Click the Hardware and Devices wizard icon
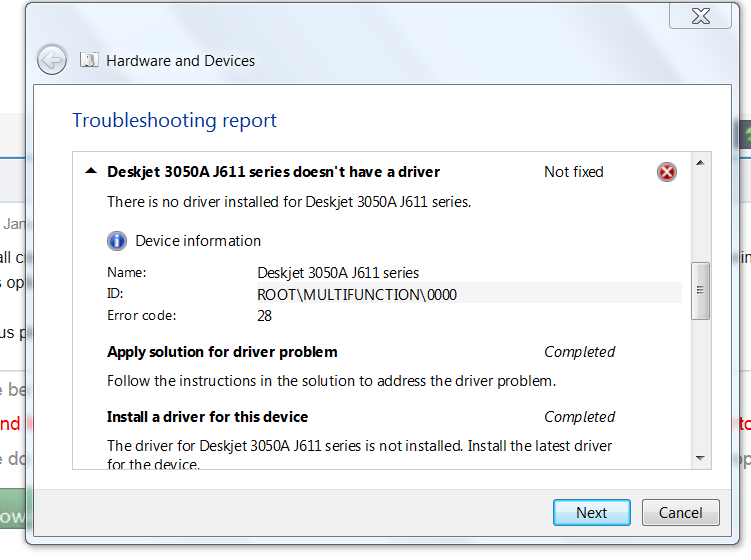Screen dimensions: 751x560 89,60
